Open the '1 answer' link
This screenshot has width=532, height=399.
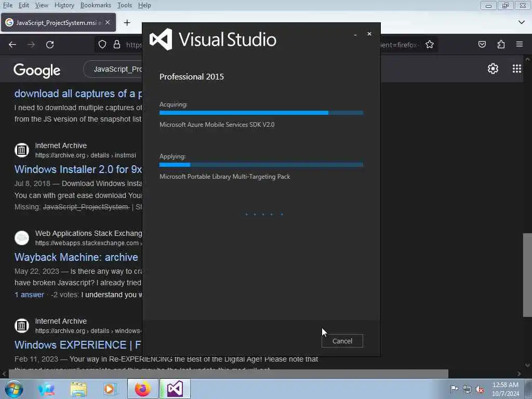coord(29,295)
